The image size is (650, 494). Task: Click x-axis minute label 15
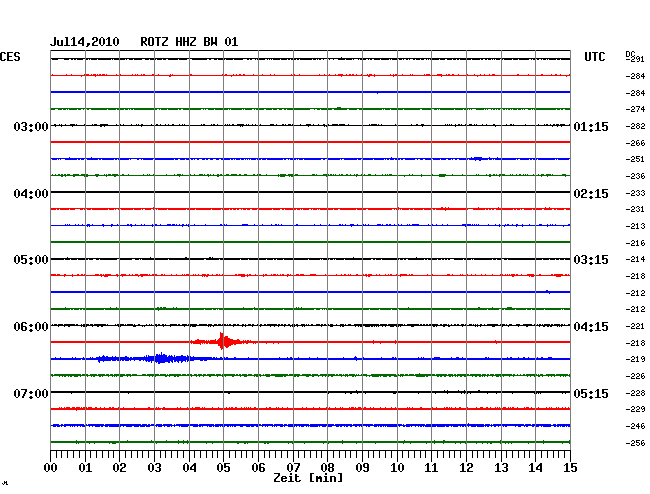click(x=570, y=468)
